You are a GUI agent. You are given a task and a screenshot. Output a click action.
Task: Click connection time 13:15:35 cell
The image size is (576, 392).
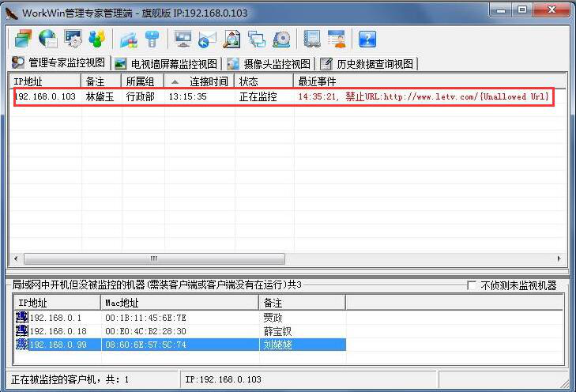pos(188,96)
